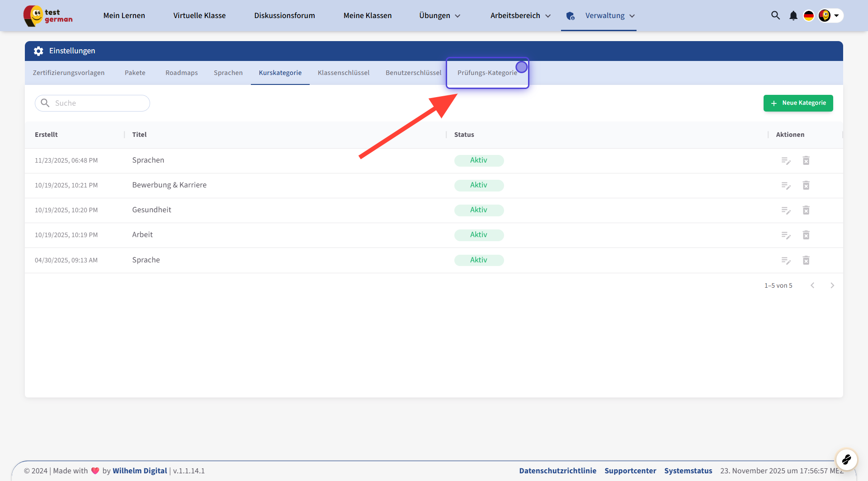Click the Neue Kategorie button
This screenshot has height=481, width=868.
click(x=798, y=103)
